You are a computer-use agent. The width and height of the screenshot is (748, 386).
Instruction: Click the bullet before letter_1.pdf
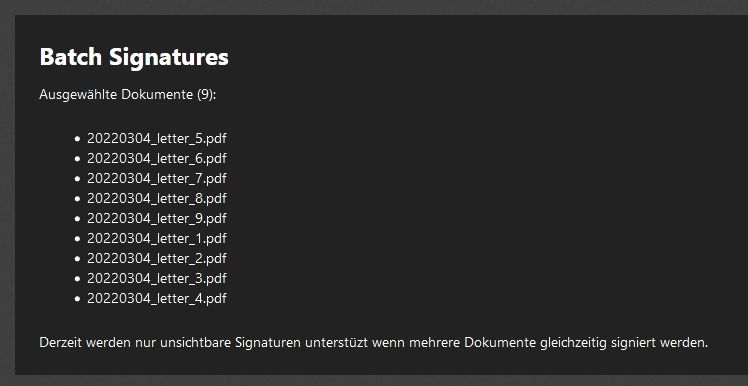(77, 239)
